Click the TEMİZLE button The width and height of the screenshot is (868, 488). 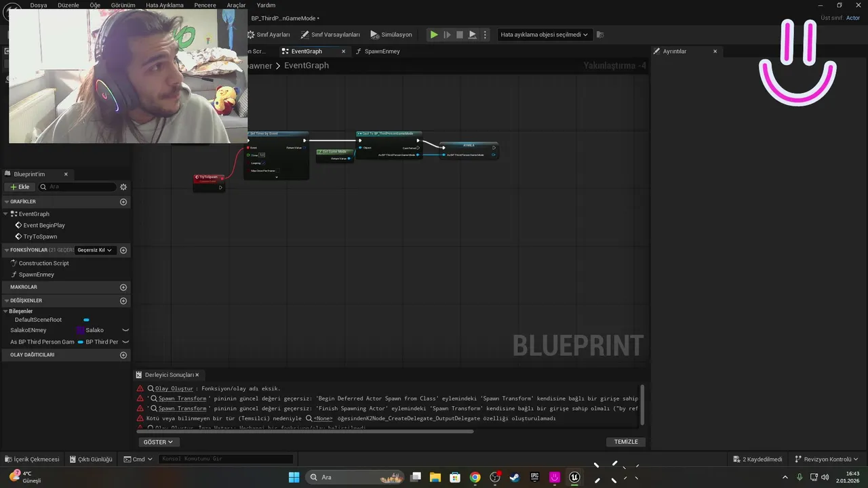pos(626,442)
